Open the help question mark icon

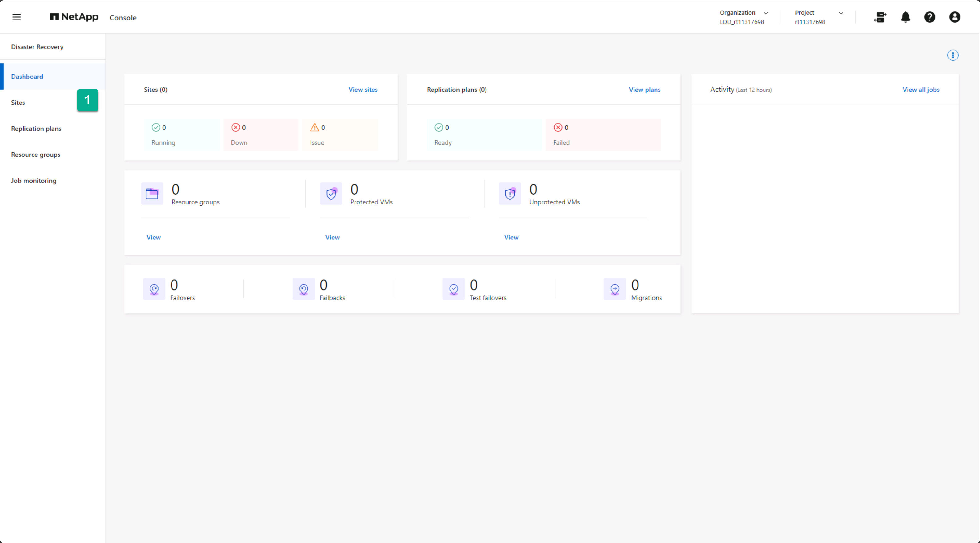tap(930, 17)
